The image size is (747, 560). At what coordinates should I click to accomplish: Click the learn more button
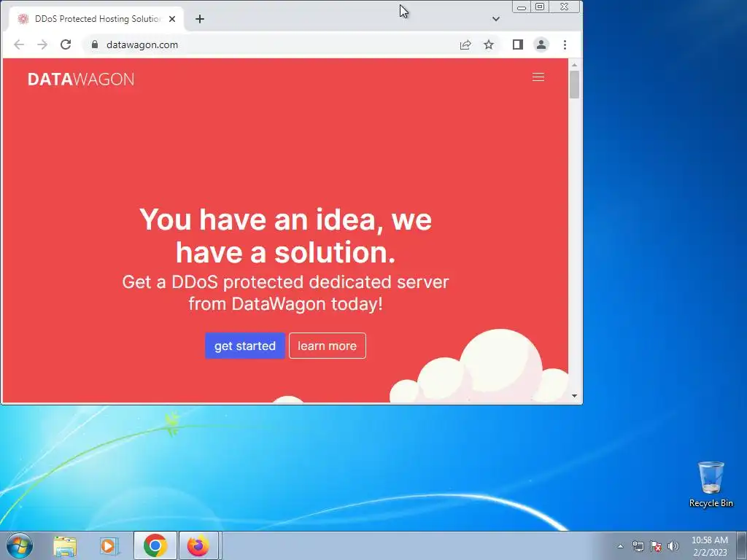coord(328,346)
